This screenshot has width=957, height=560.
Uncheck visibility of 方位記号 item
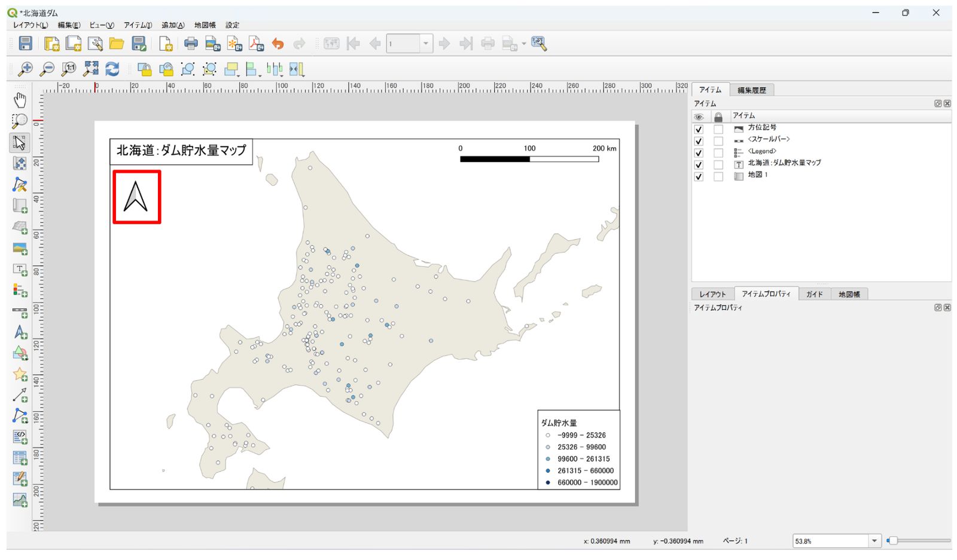[x=699, y=129]
